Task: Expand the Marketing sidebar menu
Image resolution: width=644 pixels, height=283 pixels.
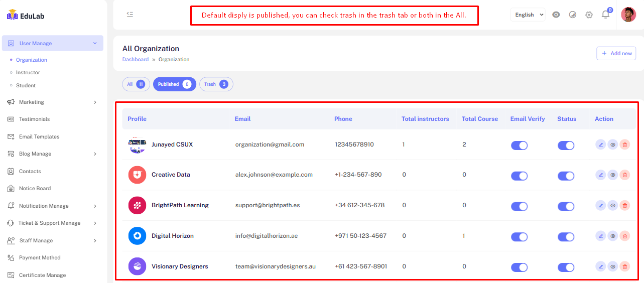Action: point(52,102)
